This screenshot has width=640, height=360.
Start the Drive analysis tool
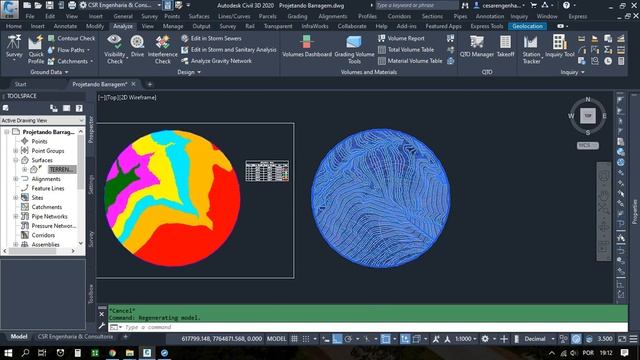pyautogui.click(x=137, y=46)
